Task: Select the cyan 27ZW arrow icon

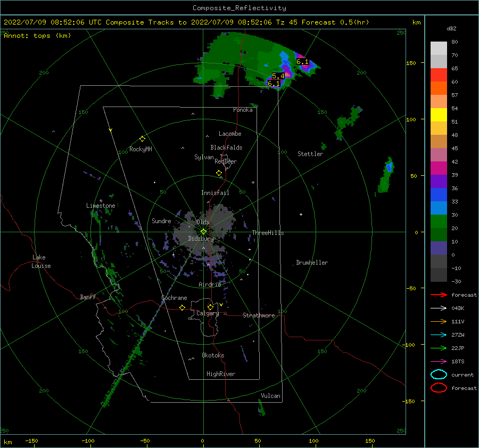Action: [439, 335]
